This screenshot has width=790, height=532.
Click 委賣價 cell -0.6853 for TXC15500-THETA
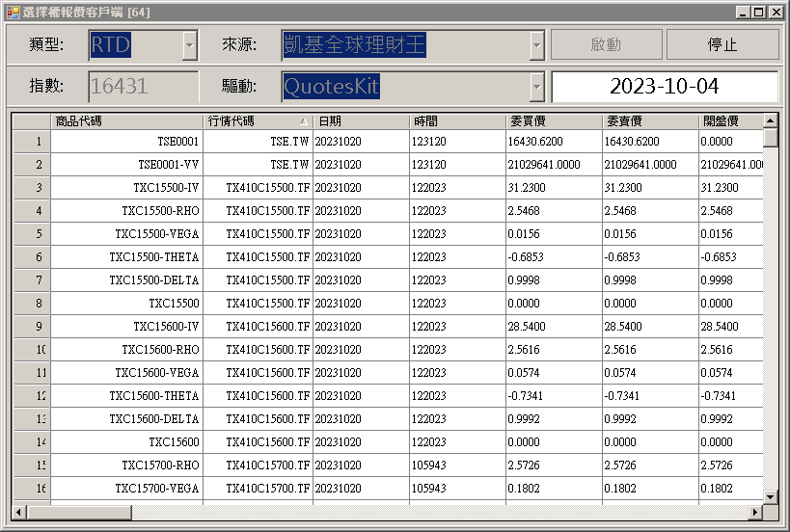coord(650,257)
